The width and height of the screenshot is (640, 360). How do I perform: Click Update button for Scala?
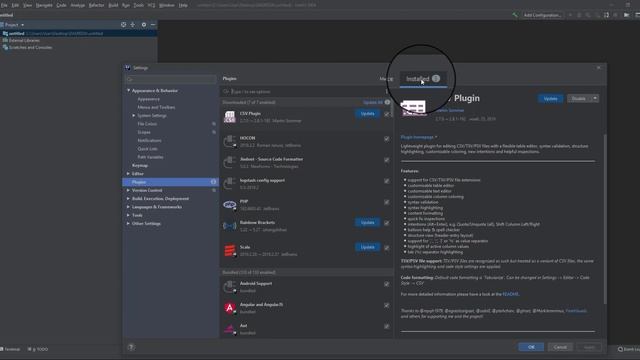pyautogui.click(x=367, y=247)
